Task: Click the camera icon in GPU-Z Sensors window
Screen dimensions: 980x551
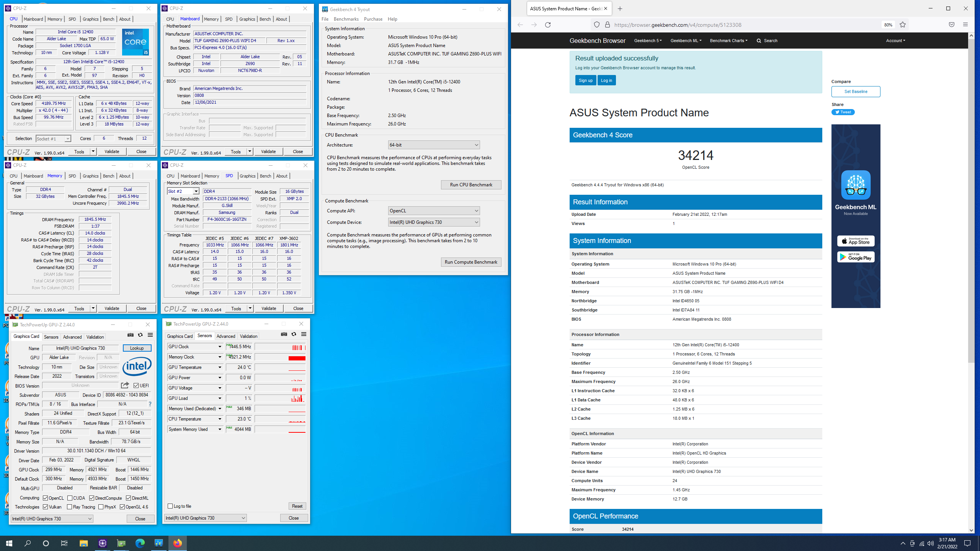Action: coord(284,334)
